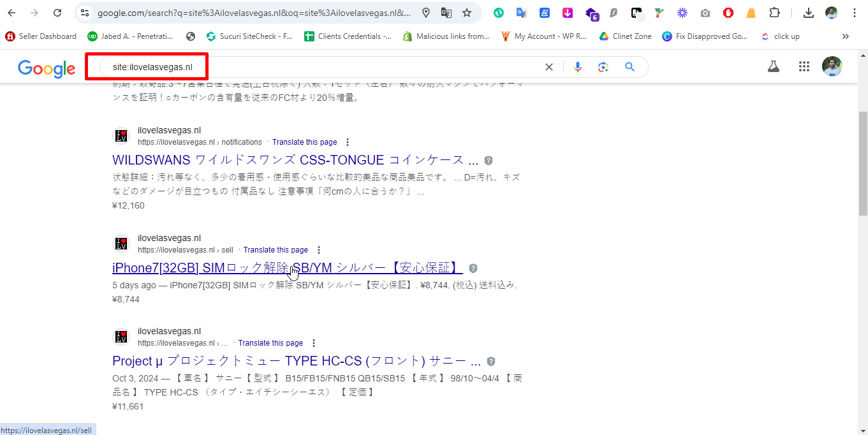Translate the Project μ result page
This screenshot has height=435, width=868.
pos(270,343)
